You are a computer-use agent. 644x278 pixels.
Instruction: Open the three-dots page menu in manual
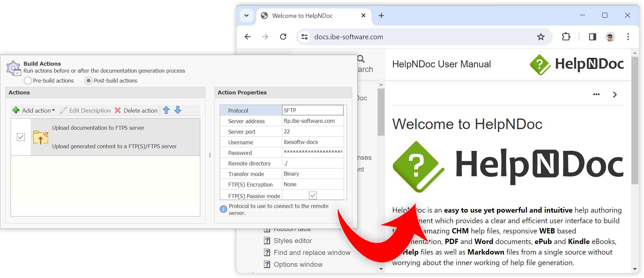(x=596, y=94)
